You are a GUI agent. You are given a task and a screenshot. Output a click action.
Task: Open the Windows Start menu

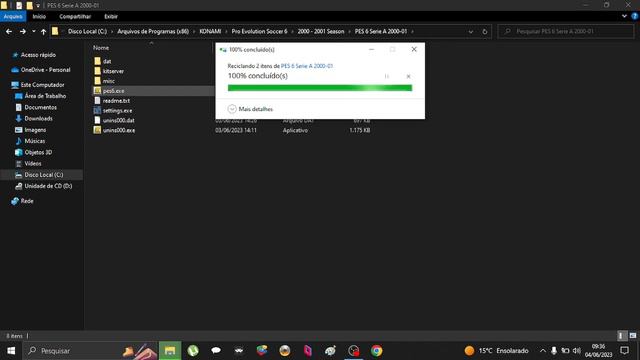tap(11, 351)
